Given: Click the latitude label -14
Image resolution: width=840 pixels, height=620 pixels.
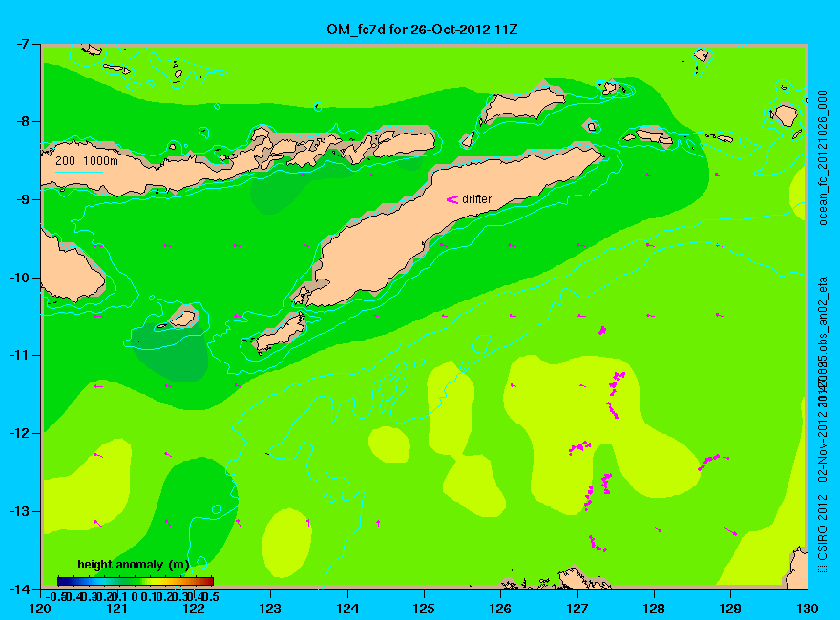Looking at the screenshot, I should coord(18,589).
